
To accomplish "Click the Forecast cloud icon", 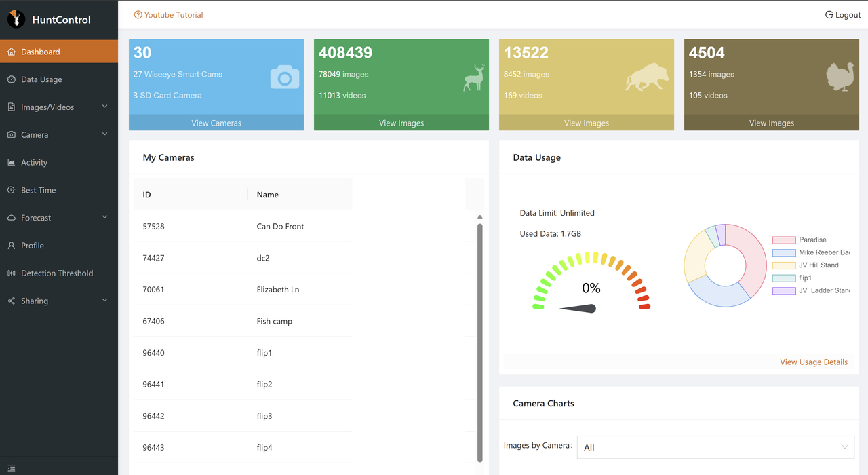I will click(12, 218).
